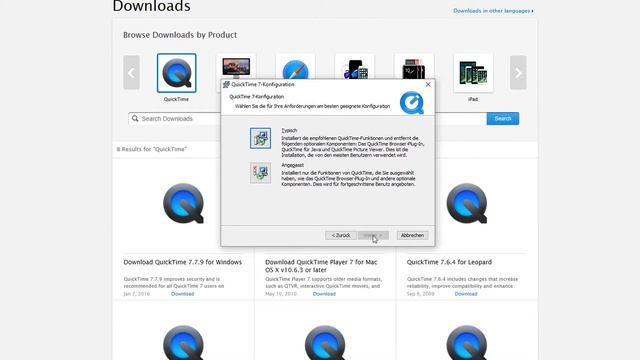
Task: Click the Typisch option label
Action: [289, 131]
